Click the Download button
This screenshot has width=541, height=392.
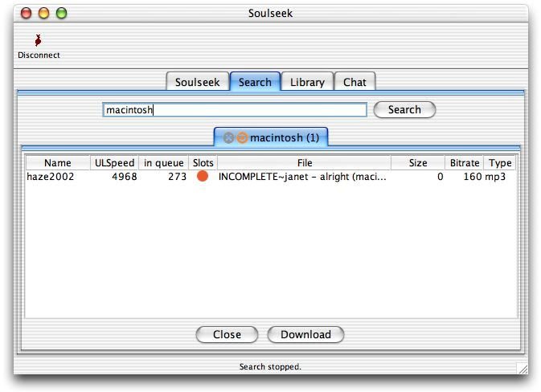(x=305, y=334)
